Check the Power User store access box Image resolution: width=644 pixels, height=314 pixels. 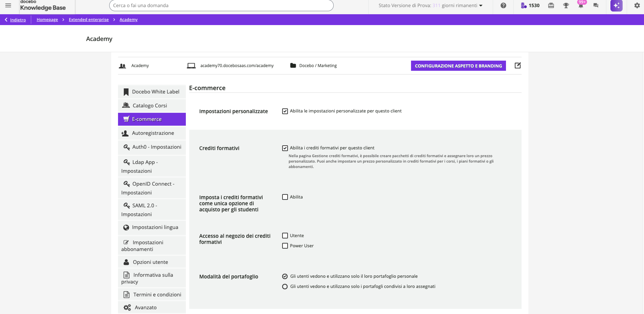pos(285,246)
